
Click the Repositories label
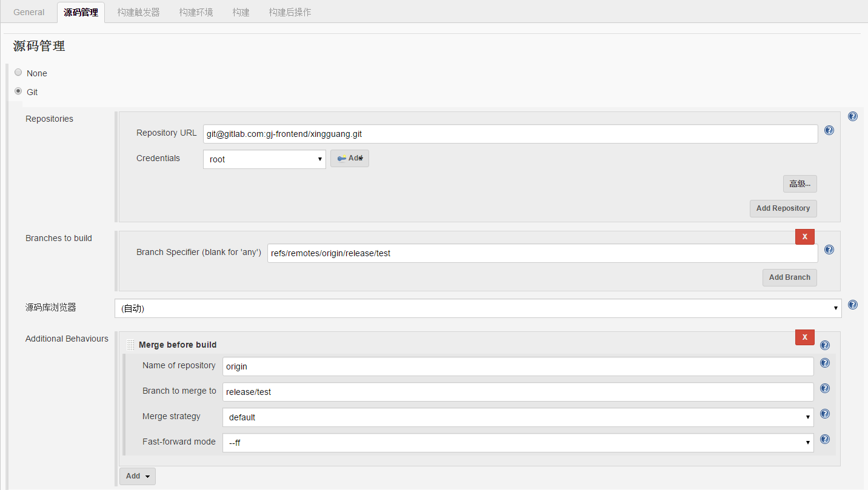point(49,119)
